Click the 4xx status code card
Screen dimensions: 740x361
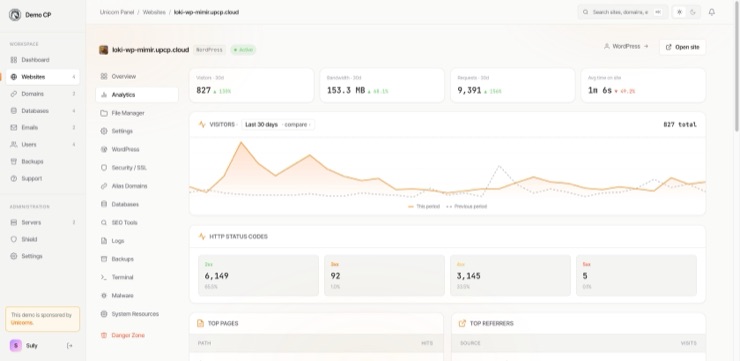click(510, 276)
